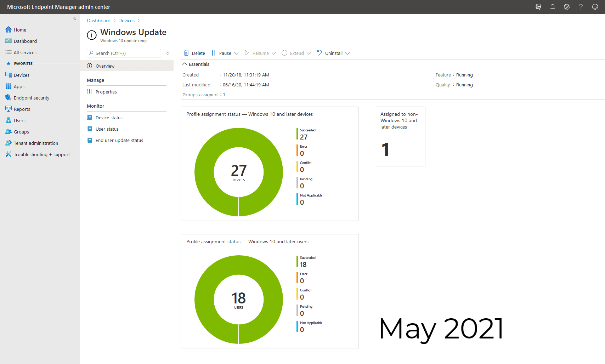Open the feedback smiley icon

pos(595,7)
